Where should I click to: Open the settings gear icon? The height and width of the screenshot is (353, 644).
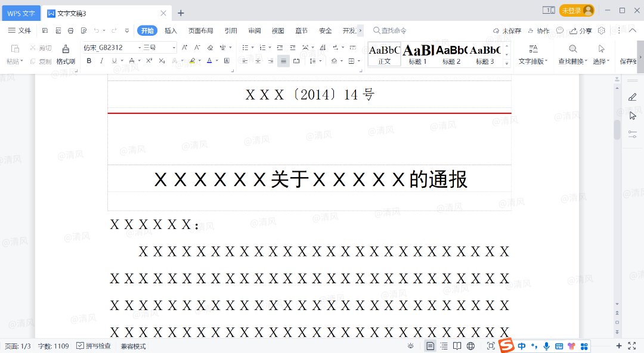pyautogui.click(x=601, y=30)
